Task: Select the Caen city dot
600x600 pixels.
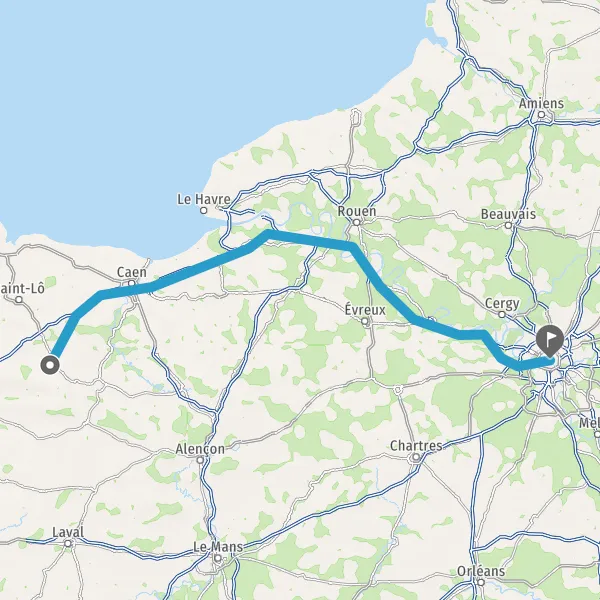Action: point(131,284)
